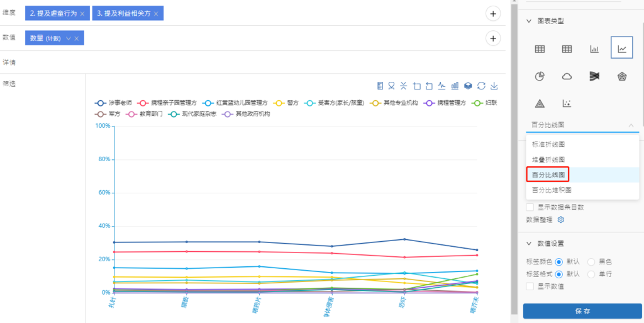Collapse the 数值设置 section
The width and height of the screenshot is (644, 323).
[529, 244]
